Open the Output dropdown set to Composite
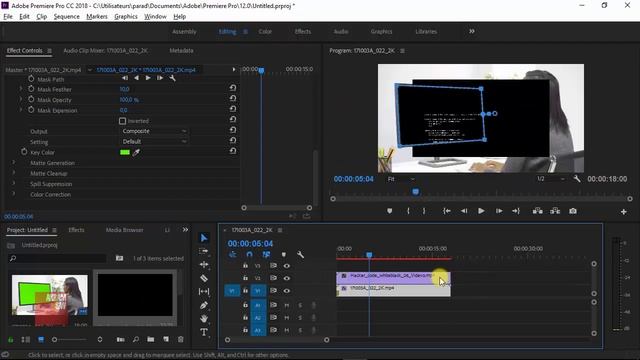The image size is (640, 360). 154,131
